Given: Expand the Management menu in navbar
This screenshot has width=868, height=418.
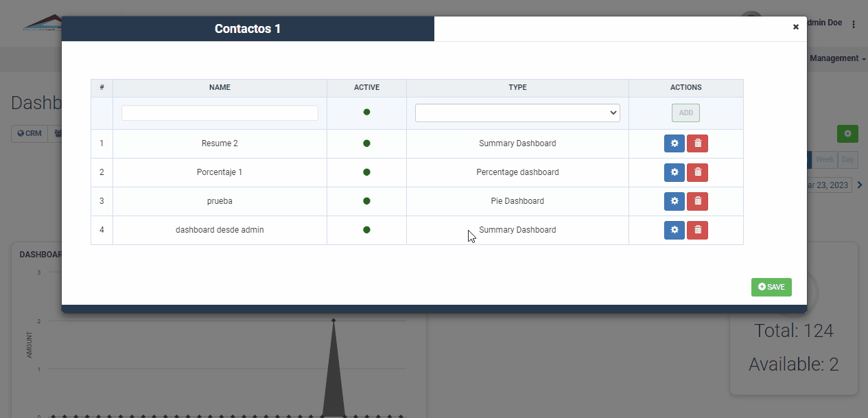Looking at the screenshot, I should tap(837, 58).
